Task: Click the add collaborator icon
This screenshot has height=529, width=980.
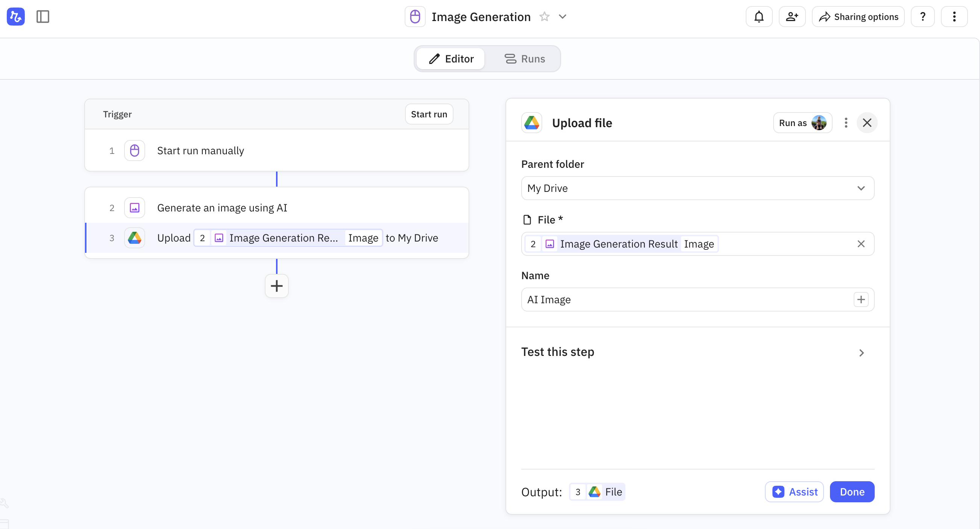Action: [792, 17]
